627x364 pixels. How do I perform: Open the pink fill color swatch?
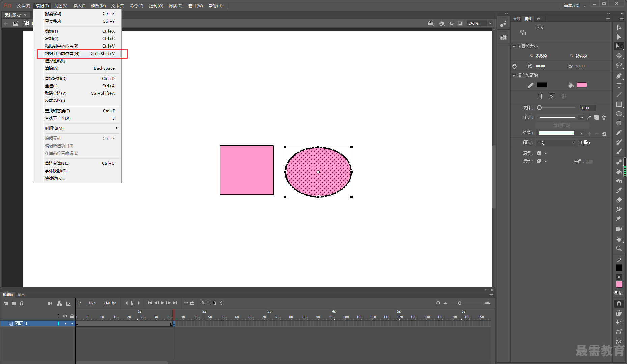tap(582, 85)
